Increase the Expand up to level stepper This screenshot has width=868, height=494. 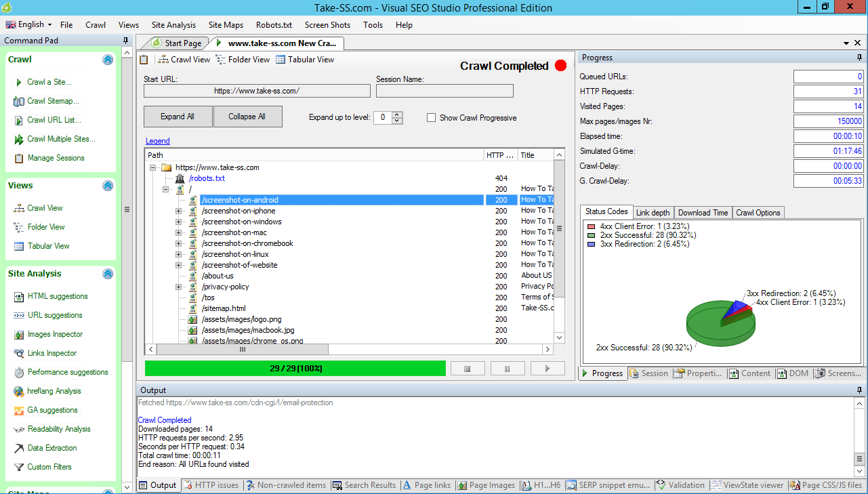tap(397, 114)
